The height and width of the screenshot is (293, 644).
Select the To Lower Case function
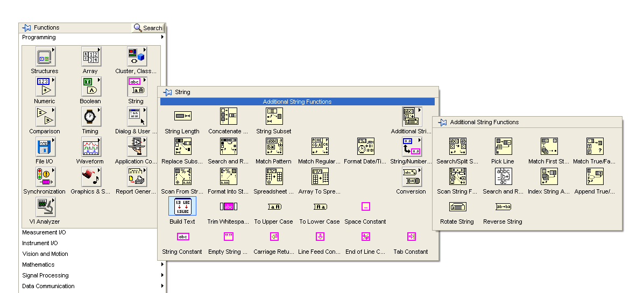320,207
